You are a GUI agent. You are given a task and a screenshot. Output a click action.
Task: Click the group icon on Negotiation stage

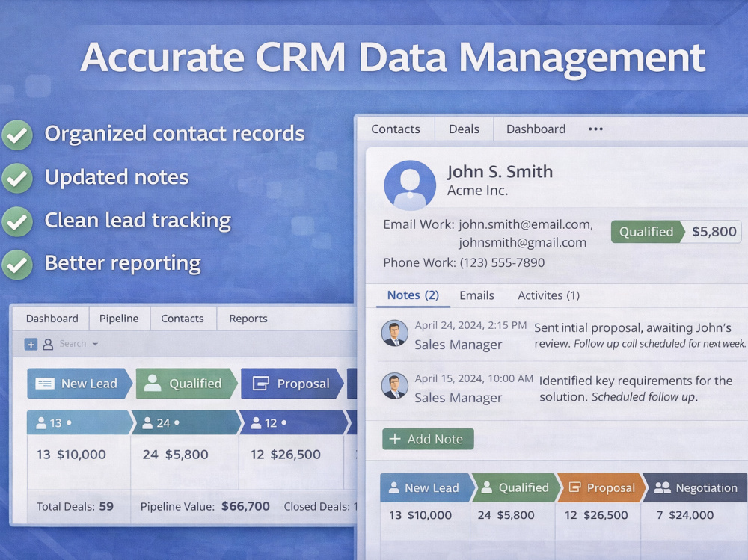click(662, 487)
